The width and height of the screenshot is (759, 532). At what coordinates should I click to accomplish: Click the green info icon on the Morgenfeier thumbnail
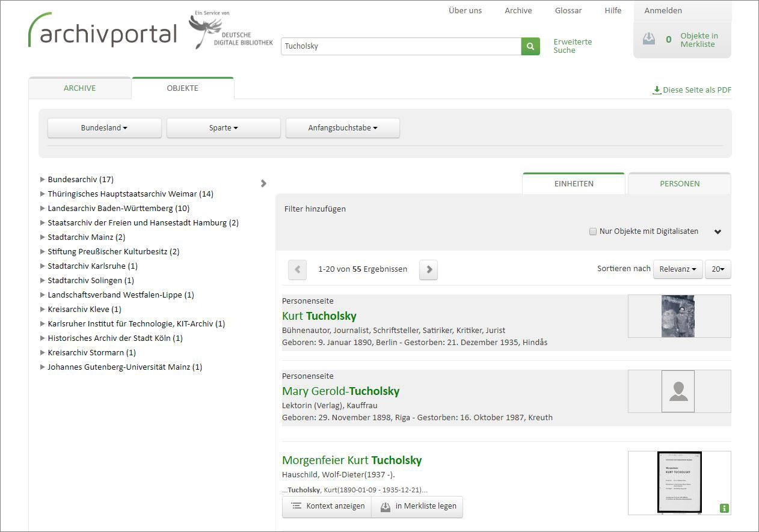725,508
